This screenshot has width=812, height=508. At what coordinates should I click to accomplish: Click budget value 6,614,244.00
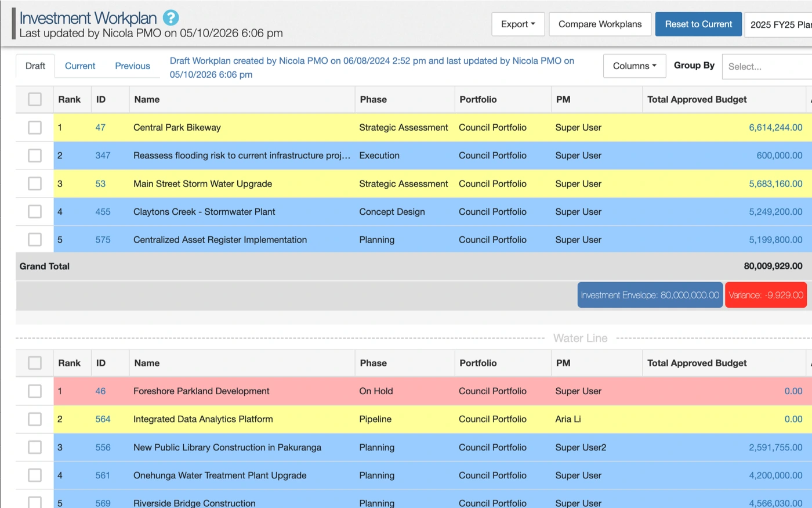(x=775, y=127)
